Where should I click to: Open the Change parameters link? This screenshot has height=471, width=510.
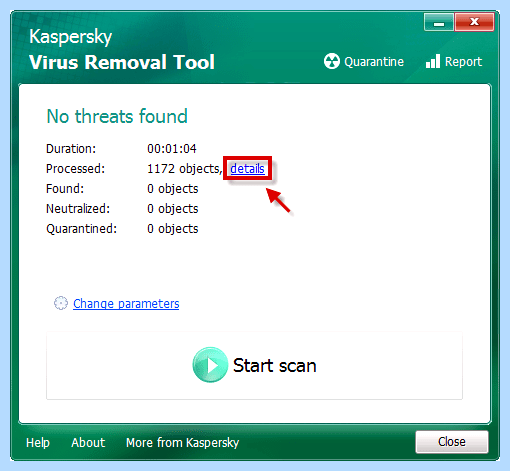[x=126, y=304]
